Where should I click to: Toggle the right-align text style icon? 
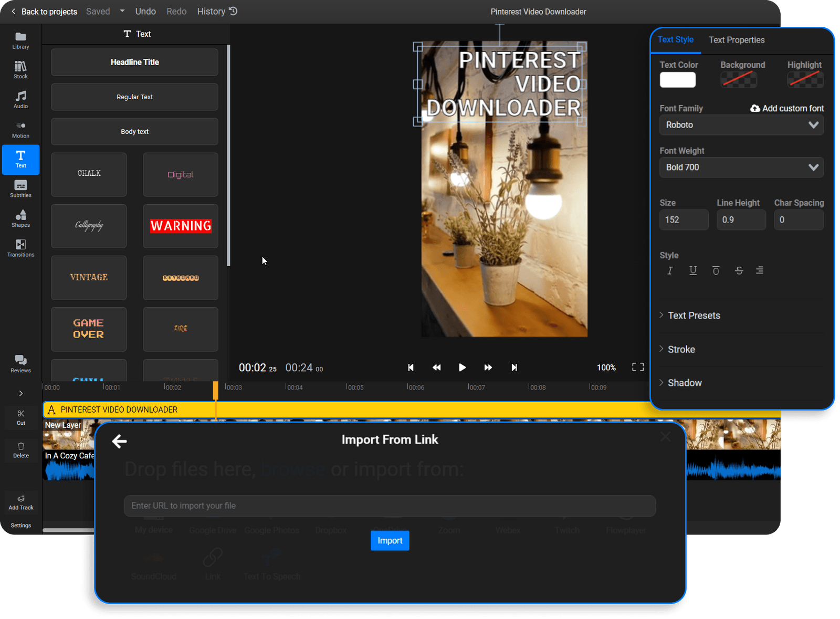759,270
